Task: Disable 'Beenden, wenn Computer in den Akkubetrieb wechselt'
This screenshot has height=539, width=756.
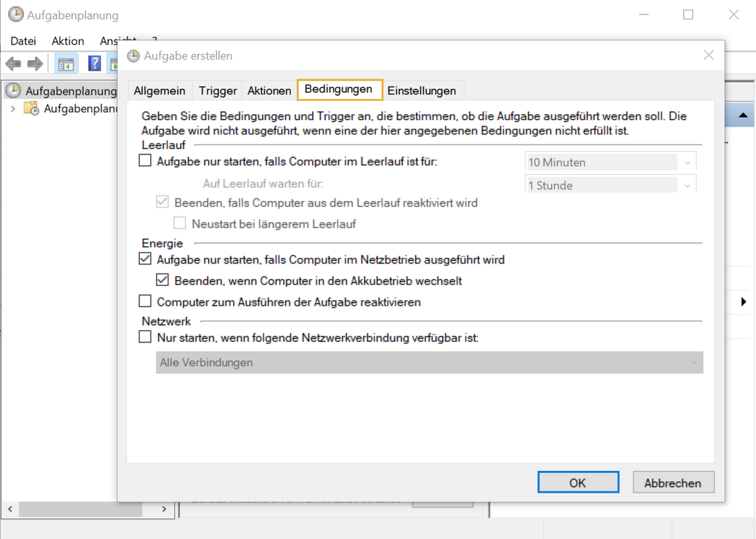Action: [x=162, y=280]
